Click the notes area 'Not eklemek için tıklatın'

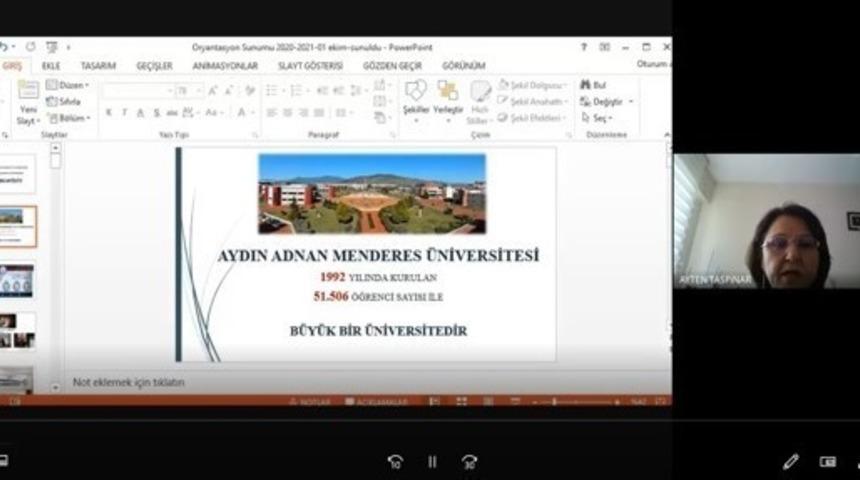128,382
